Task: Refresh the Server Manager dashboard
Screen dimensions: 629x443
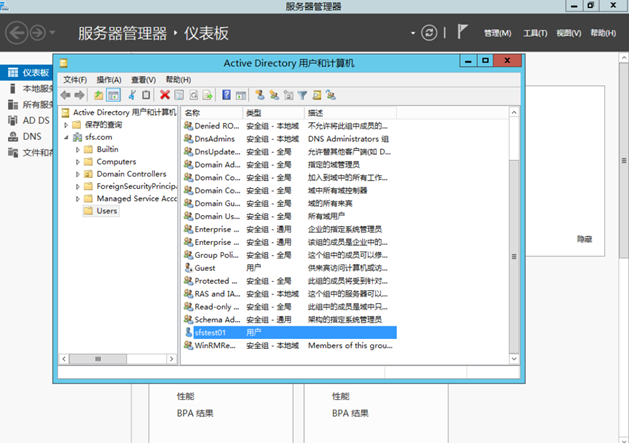Action: (x=429, y=33)
